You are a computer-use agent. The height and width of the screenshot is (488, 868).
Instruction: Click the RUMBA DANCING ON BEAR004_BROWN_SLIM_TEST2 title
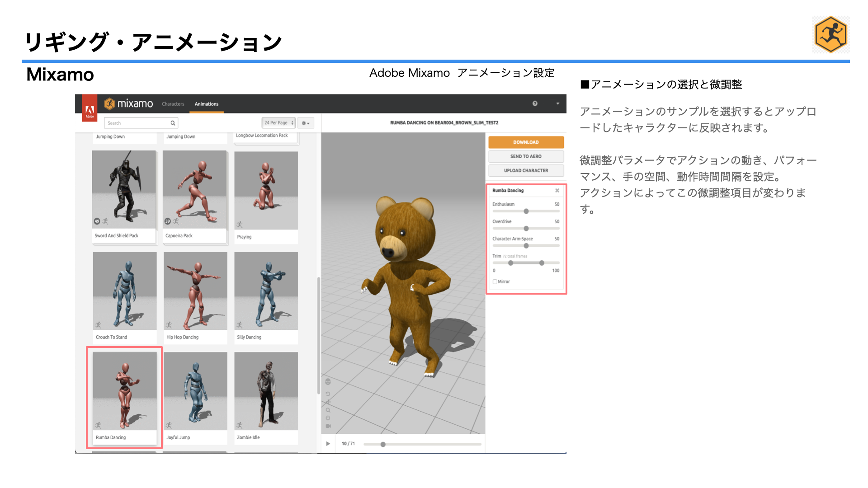pyautogui.click(x=444, y=123)
